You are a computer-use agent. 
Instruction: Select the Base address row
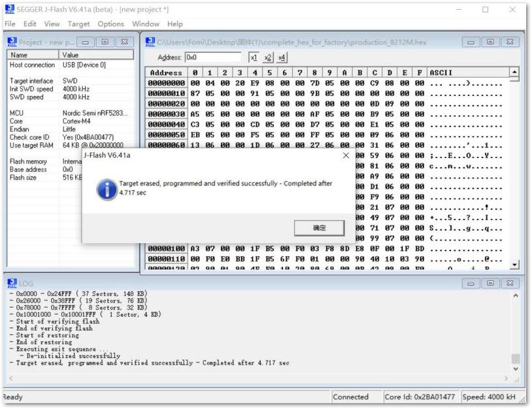click(45, 169)
